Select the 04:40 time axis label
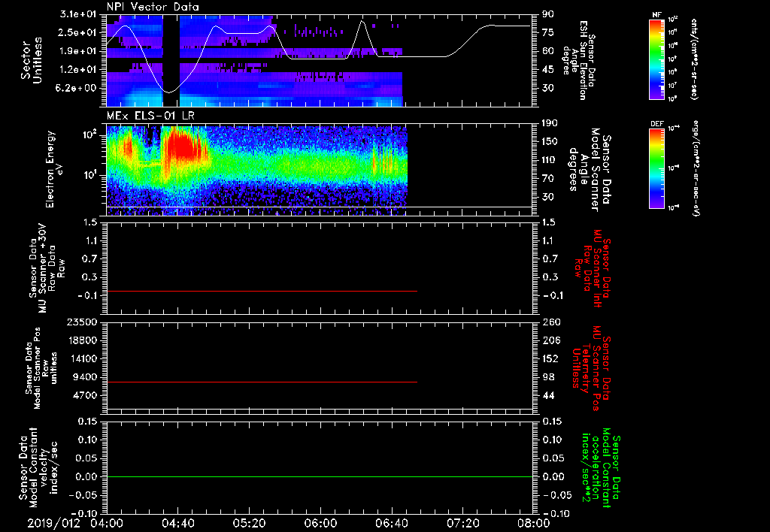This screenshot has height=532, width=770. click(x=177, y=523)
